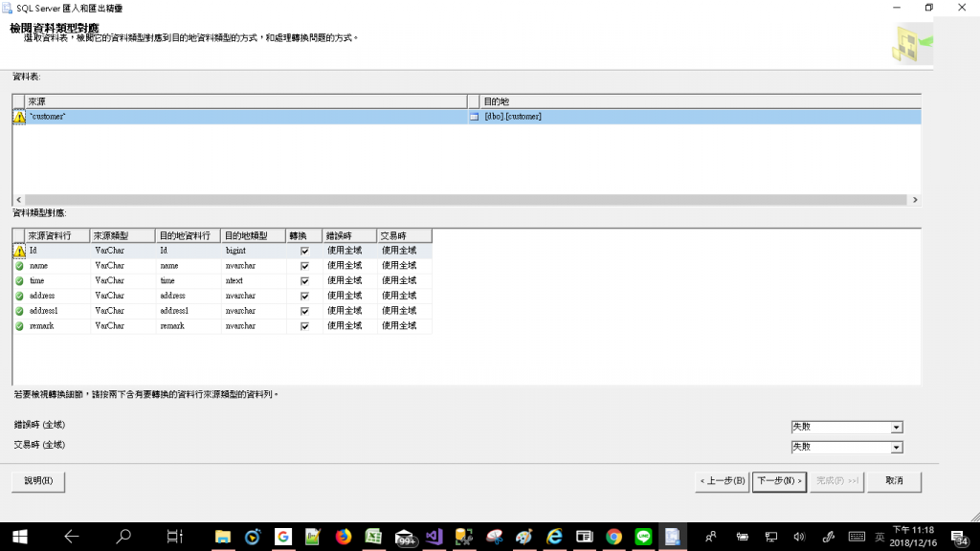The width and height of the screenshot is (980, 551).
Task: Click the 來源類型 column header
Action: pyautogui.click(x=122, y=236)
